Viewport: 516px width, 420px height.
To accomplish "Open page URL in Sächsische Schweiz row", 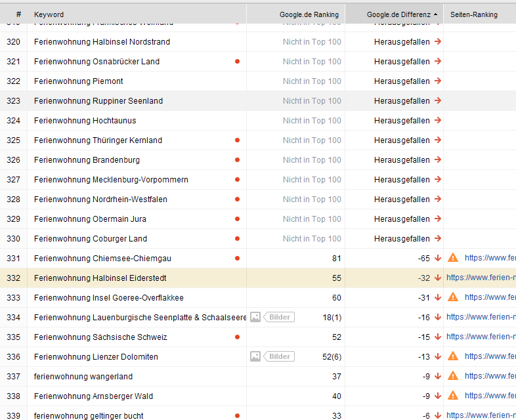I will [481, 337].
